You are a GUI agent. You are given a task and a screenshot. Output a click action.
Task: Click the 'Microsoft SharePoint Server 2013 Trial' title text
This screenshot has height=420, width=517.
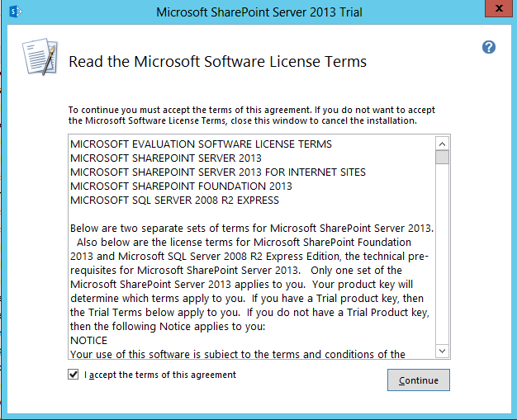259,12
